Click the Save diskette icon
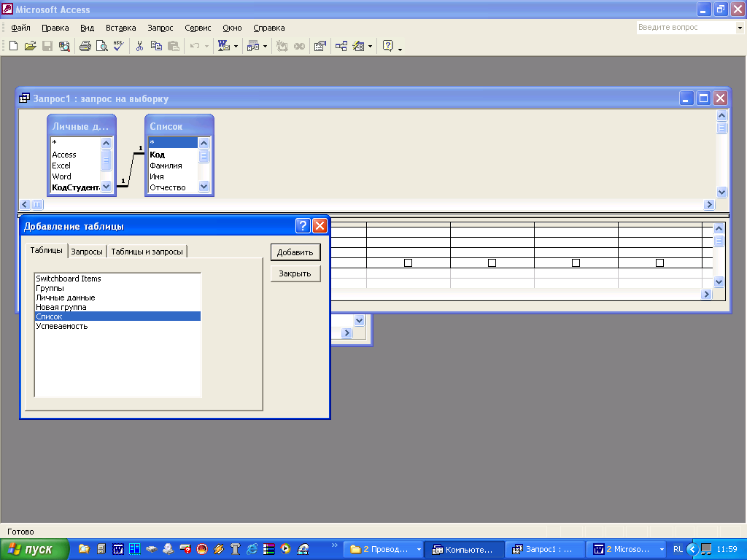 pyautogui.click(x=47, y=46)
